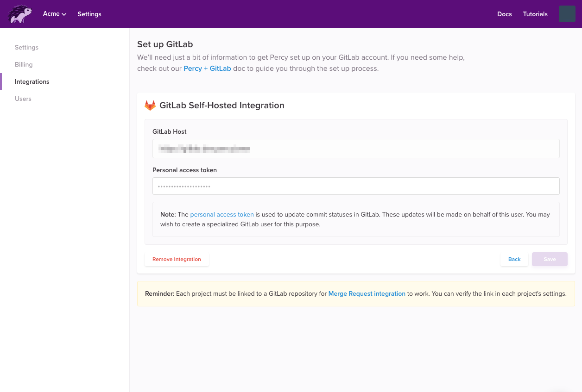This screenshot has width=582, height=392.
Task: Open the Acme organization dropdown
Action: (55, 14)
